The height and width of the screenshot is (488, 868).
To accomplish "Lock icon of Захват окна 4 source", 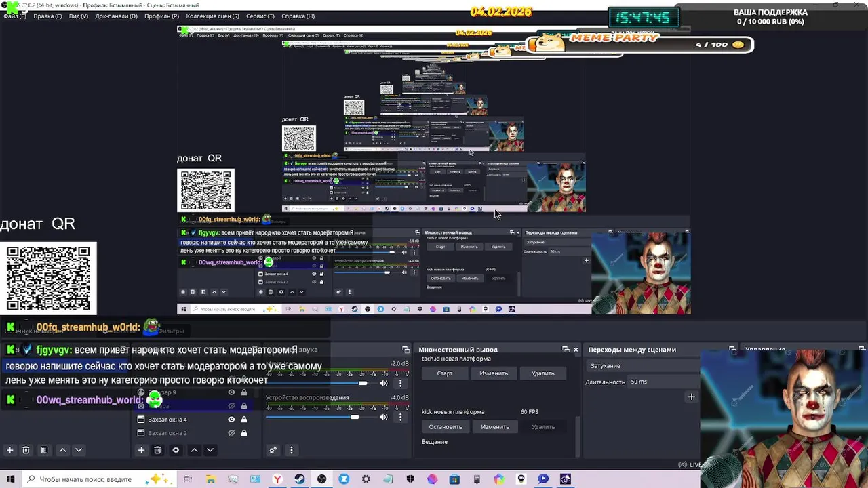I will point(244,420).
